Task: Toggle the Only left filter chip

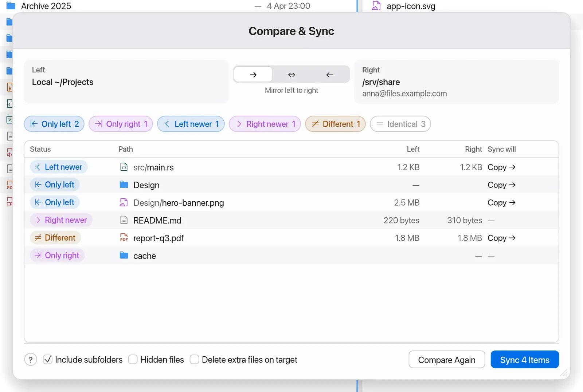Action: coord(54,124)
